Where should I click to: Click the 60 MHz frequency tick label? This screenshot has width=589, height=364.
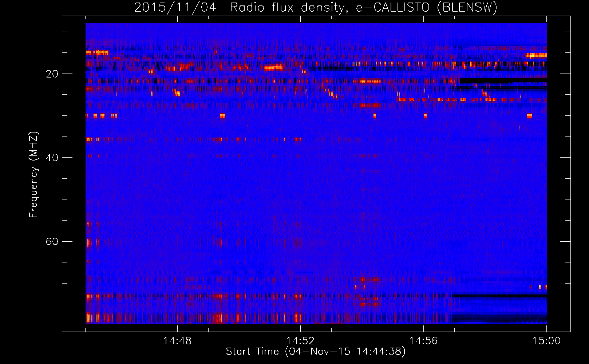(x=52, y=241)
